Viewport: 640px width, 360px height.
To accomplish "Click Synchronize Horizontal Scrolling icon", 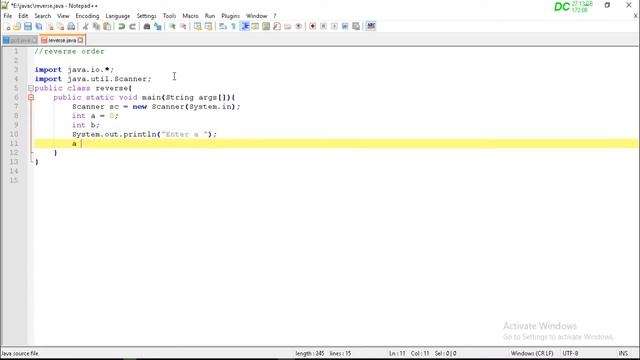I will pyautogui.click(x=208, y=27).
